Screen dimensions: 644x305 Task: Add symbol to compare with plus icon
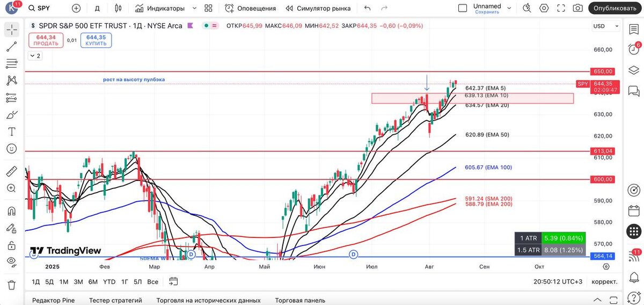[x=76, y=8]
